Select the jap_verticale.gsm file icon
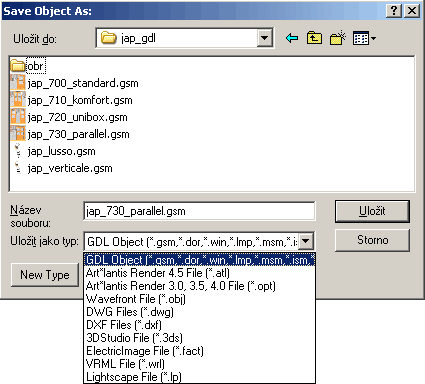Screen dimensions: 425x384 pyautogui.click(x=18, y=168)
